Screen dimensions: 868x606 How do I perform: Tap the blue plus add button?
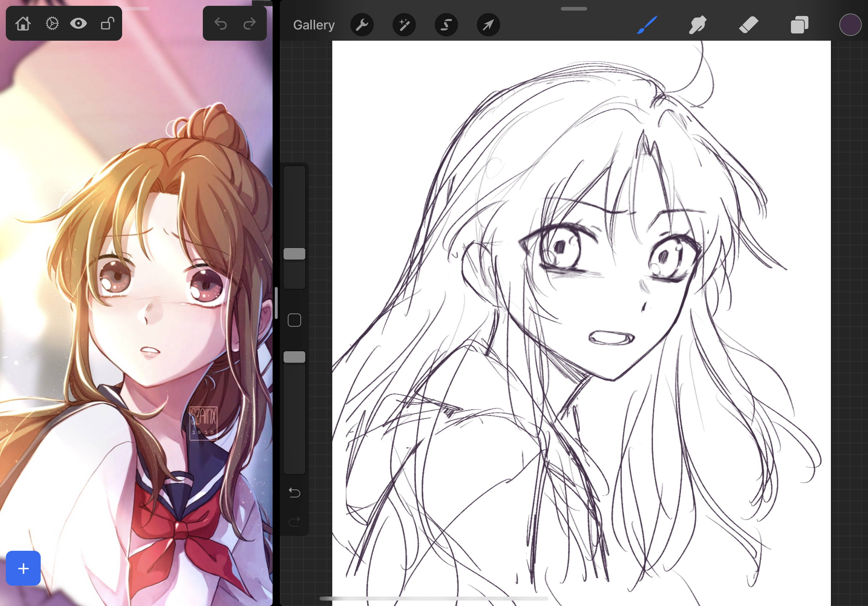[23, 568]
